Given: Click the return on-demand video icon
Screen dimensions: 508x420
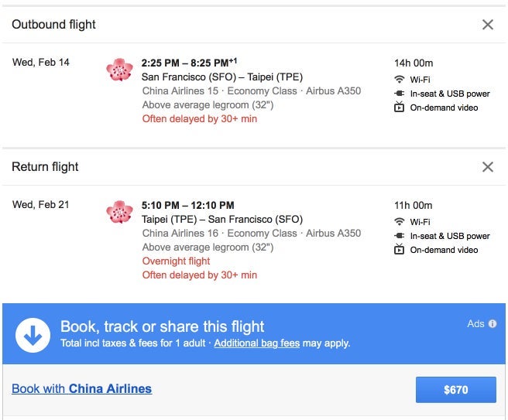Looking at the screenshot, I should coord(400,250).
